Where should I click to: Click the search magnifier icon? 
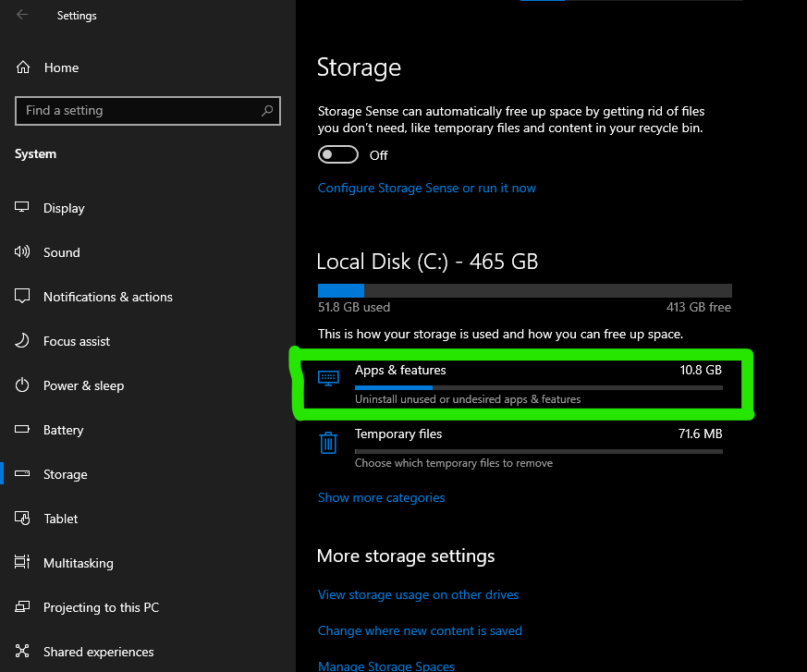coord(266,111)
